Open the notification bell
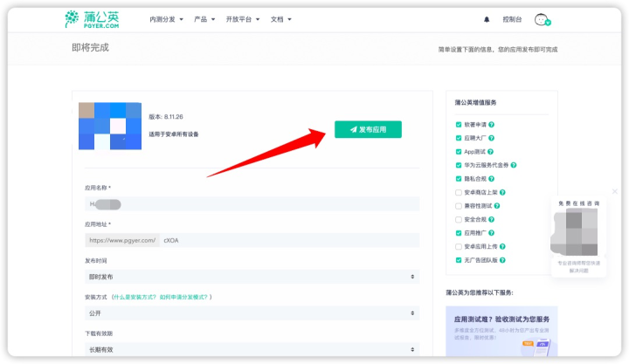This screenshot has height=364, width=629. [x=487, y=19]
